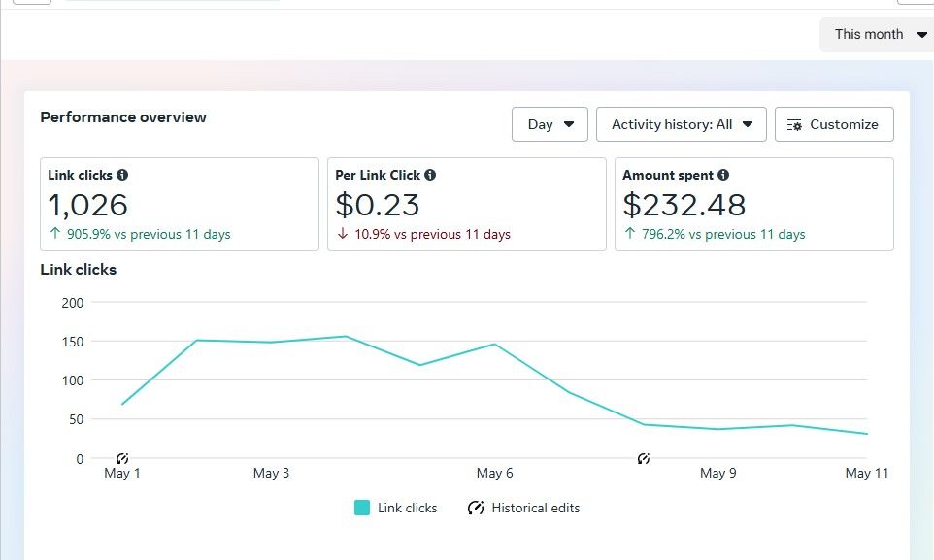Click the red down arrow for 10.9% change

pyautogui.click(x=343, y=234)
